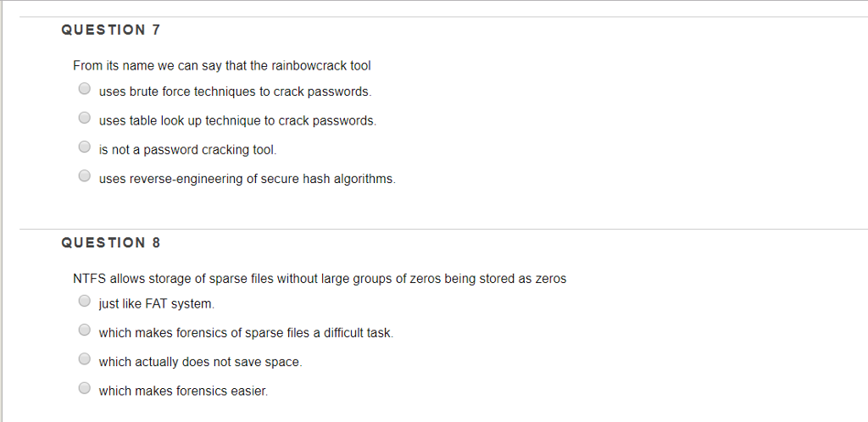Select radio button 'forensics of sparse files difficult'
The image size is (868, 422).
click(84, 330)
